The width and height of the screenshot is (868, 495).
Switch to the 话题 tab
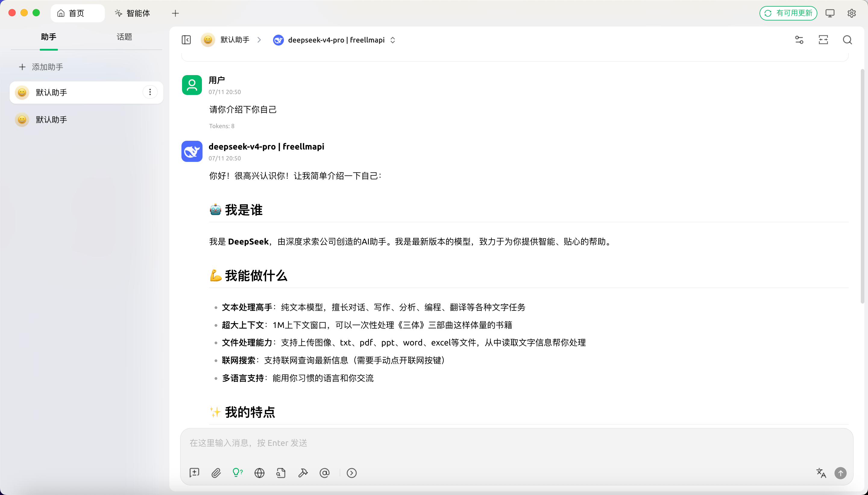coord(124,37)
